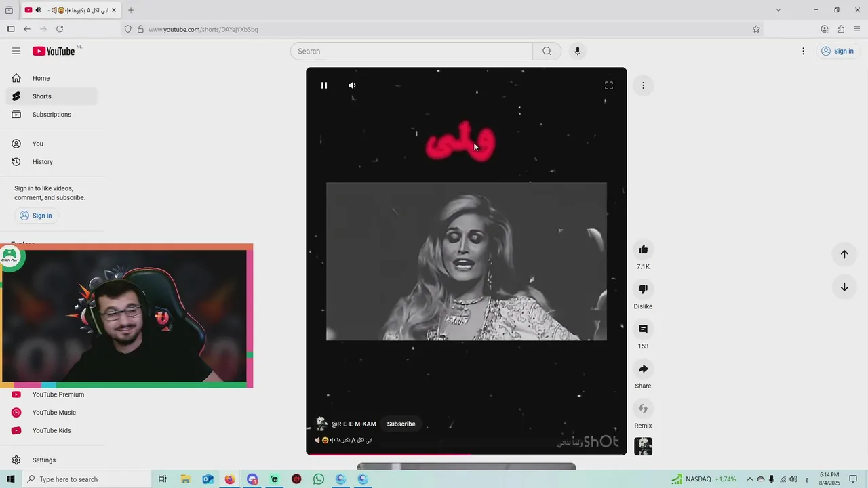Start voice search with microphone
The width and height of the screenshot is (868, 488).
[578, 51]
